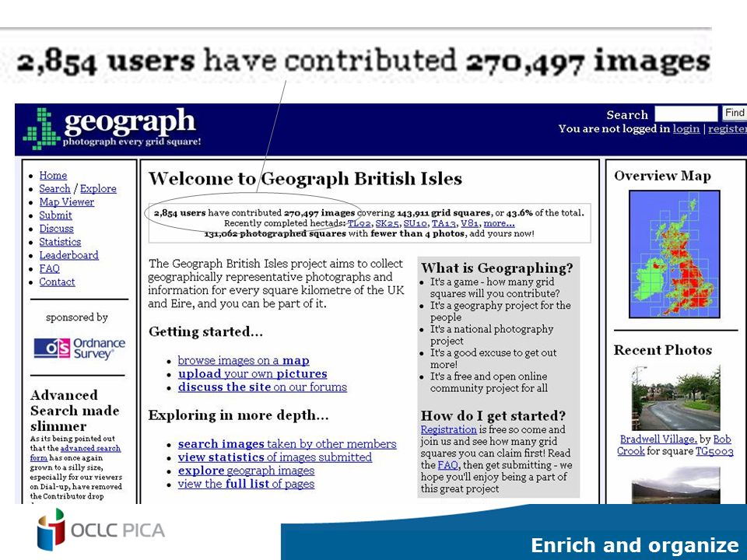The width and height of the screenshot is (747, 560).
Task: Open the second recent photo thumbnail
Action: click(675, 485)
